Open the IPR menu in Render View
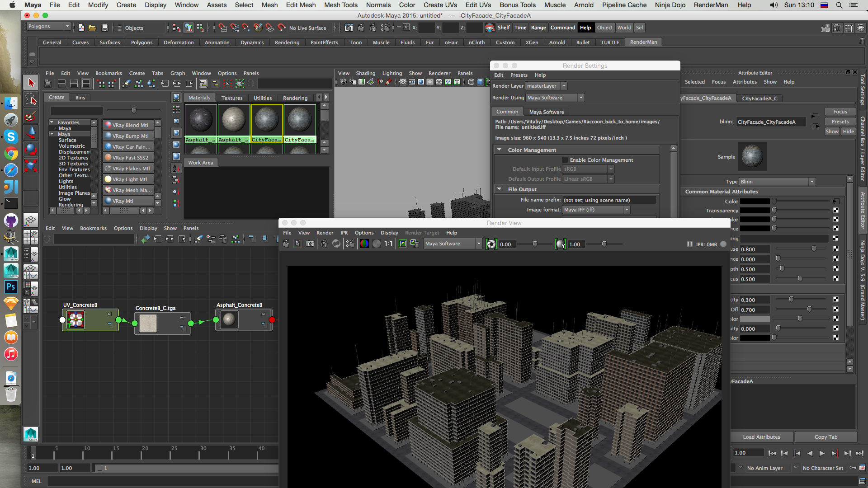This screenshot has width=868, height=488. tap(344, 233)
